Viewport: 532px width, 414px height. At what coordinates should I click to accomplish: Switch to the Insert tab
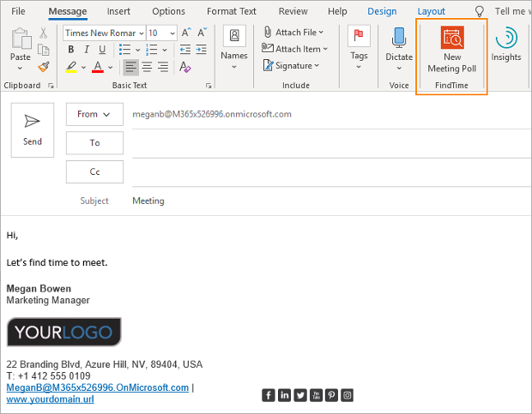(118, 11)
